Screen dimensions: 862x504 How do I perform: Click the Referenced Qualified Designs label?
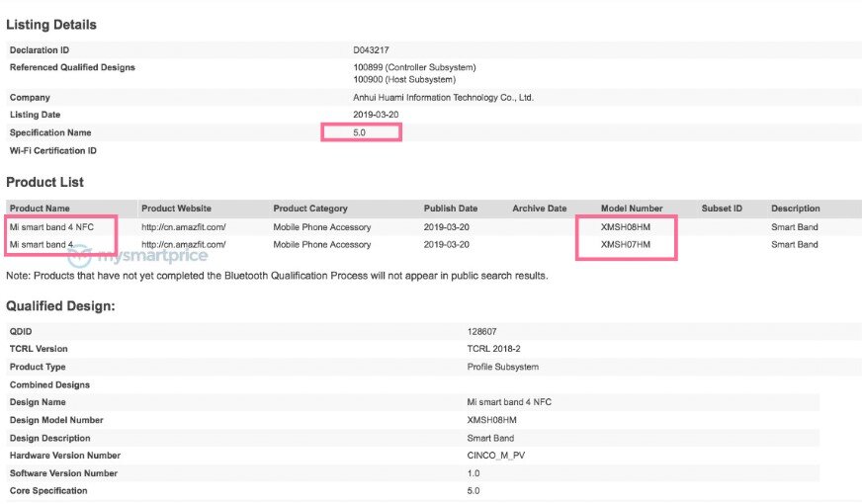click(x=72, y=67)
